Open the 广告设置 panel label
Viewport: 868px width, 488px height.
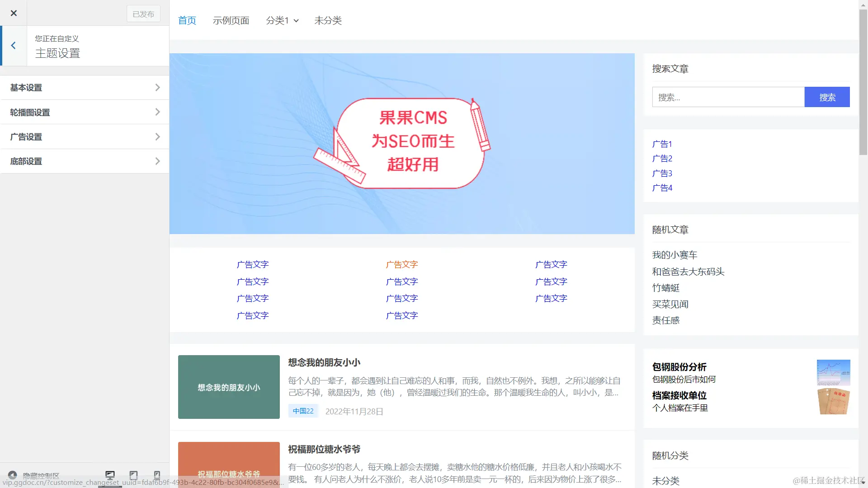click(x=26, y=137)
